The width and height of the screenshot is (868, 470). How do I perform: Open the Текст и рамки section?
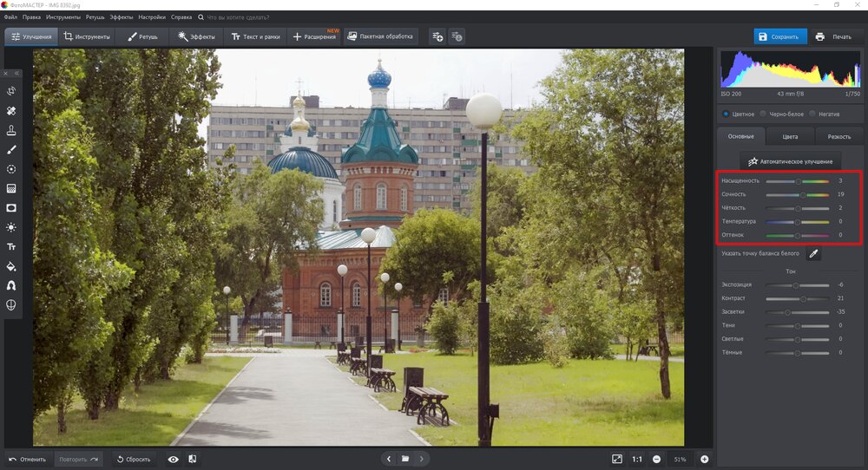click(255, 36)
